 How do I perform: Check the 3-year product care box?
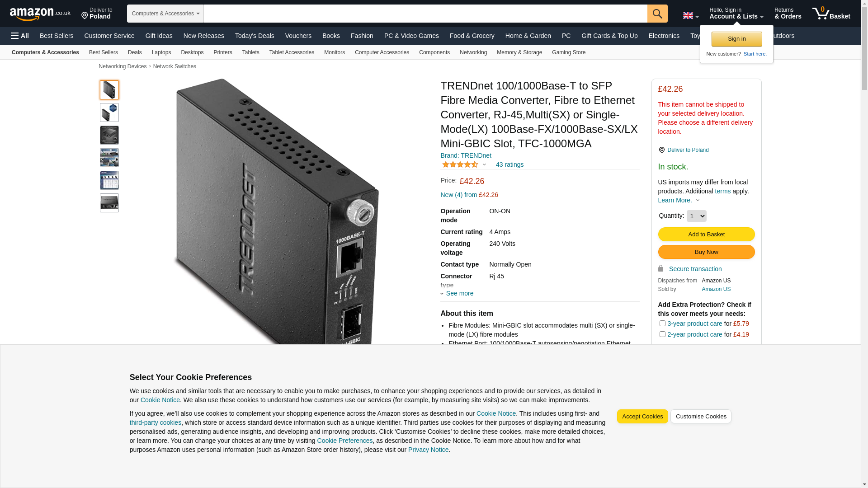pos(662,324)
